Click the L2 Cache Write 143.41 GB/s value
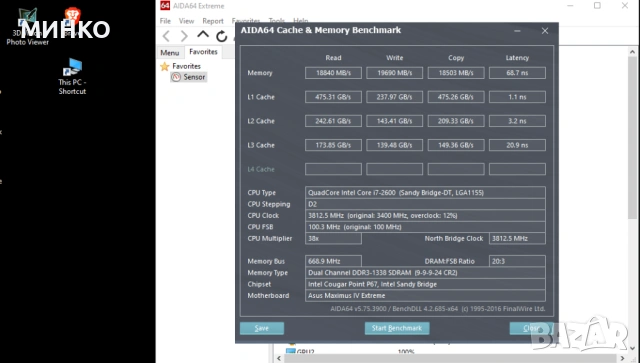 tap(394, 121)
